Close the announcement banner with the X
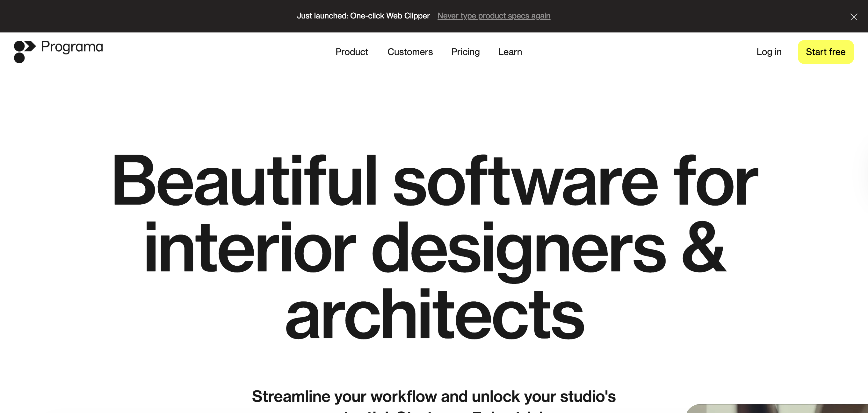The height and width of the screenshot is (413, 868). [x=854, y=17]
